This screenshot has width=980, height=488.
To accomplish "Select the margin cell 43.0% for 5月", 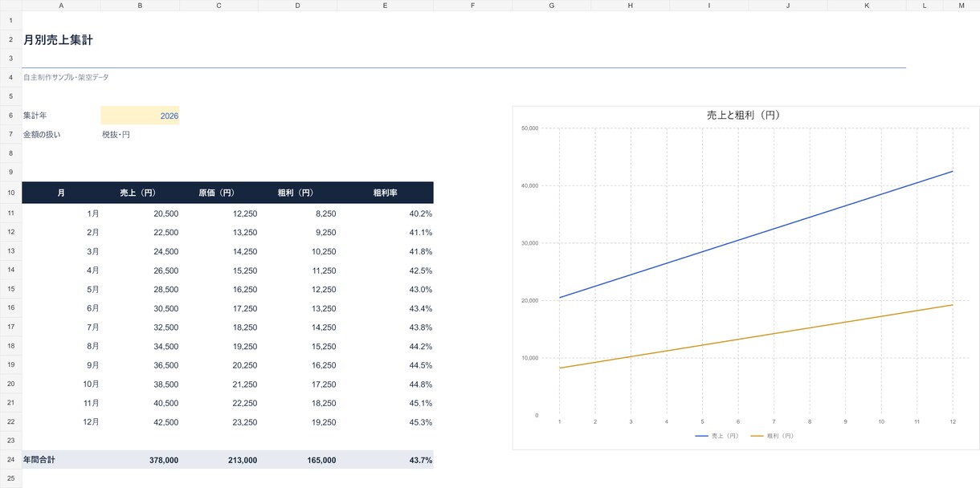I will click(386, 290).
